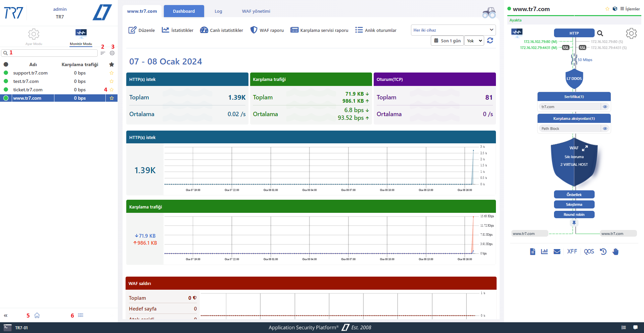Open Anlık oturumlar
The width and height of the screenshot is (644, 333).
point(376,30)
